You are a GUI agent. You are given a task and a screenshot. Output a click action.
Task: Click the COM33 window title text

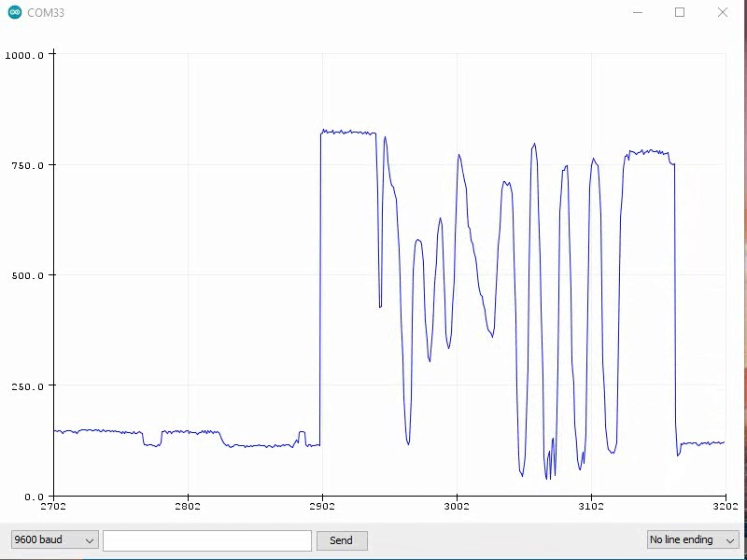point(46,13)
